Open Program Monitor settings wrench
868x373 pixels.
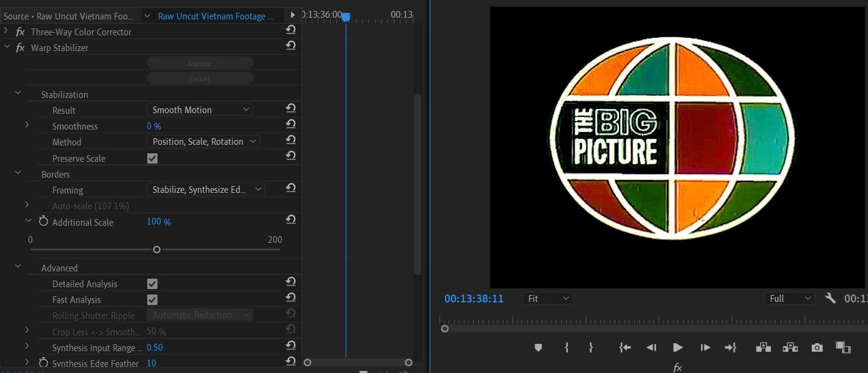[x=830, y=298]
